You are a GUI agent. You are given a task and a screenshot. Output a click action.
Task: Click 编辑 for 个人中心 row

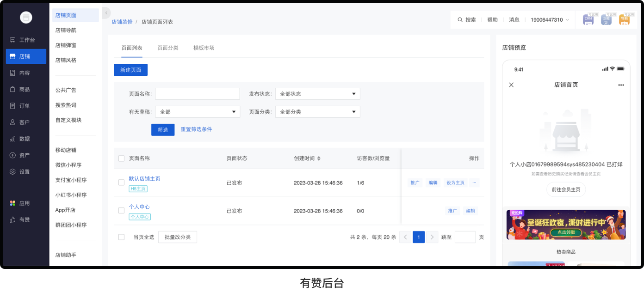[x=471, y=211]
